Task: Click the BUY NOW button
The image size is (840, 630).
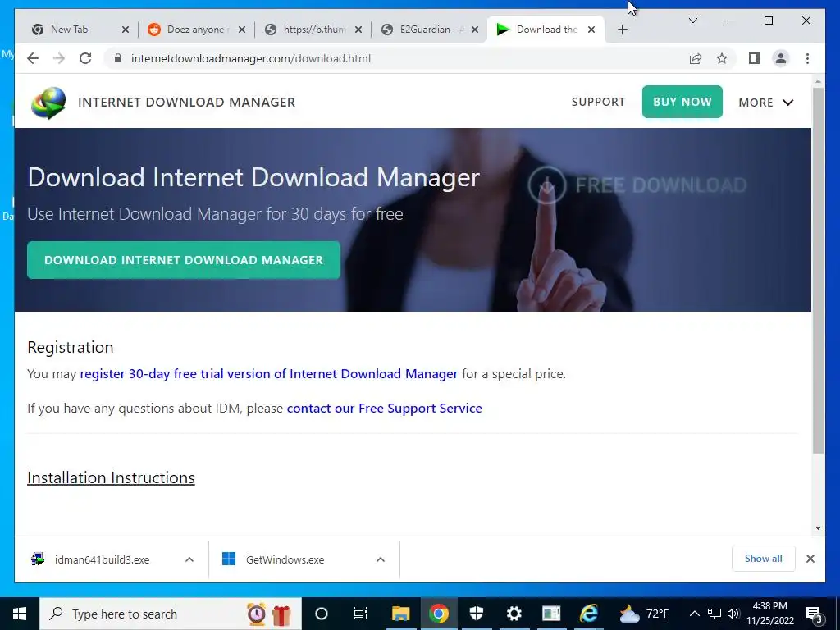Action: click(682, 102)
